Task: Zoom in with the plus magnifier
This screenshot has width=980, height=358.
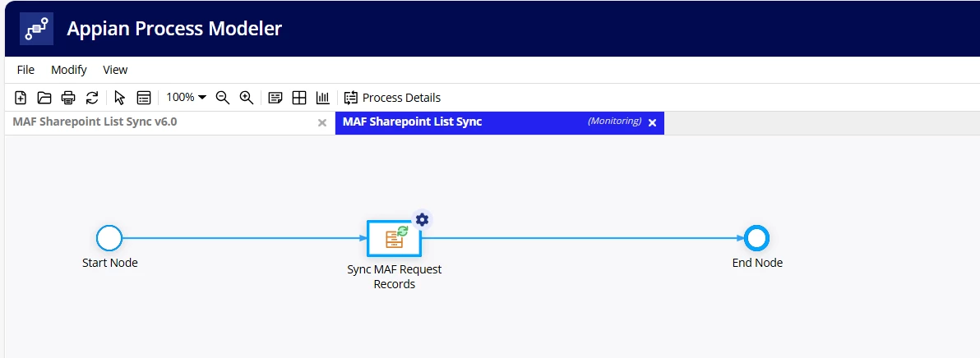Action: click(247, 97)
